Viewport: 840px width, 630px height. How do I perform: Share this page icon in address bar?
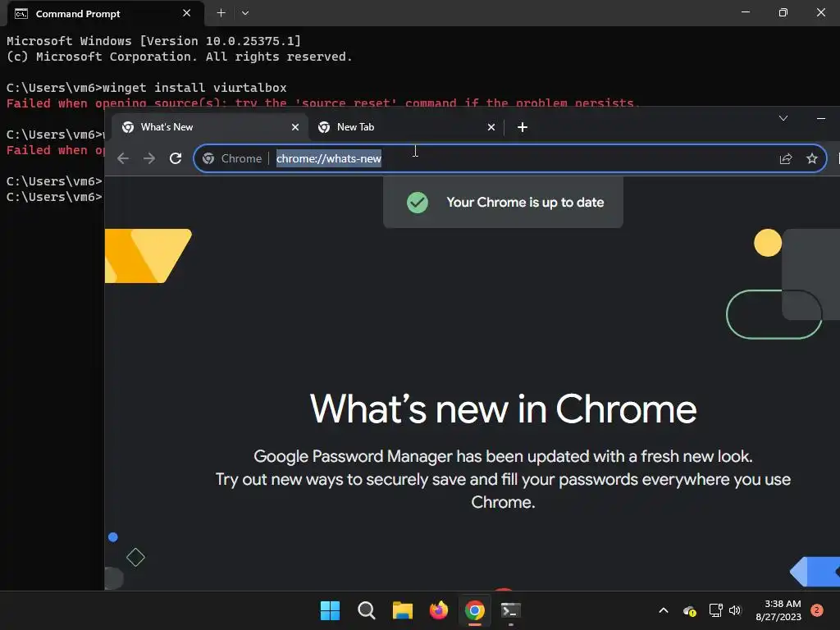[785, 158]
